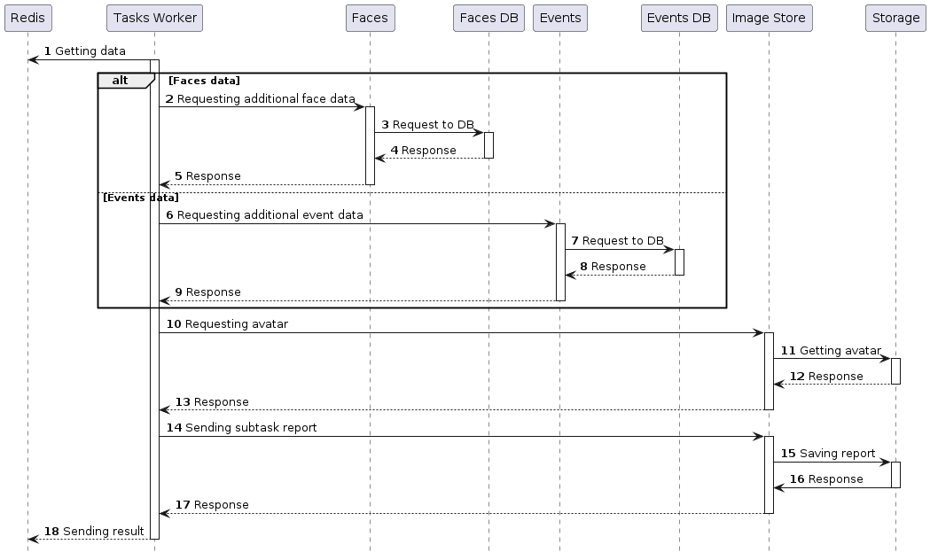Select the Tasks Worker participant header
The height and width of the screenshot is (560, 930).
pyautogui.click(x=154, y=18)
